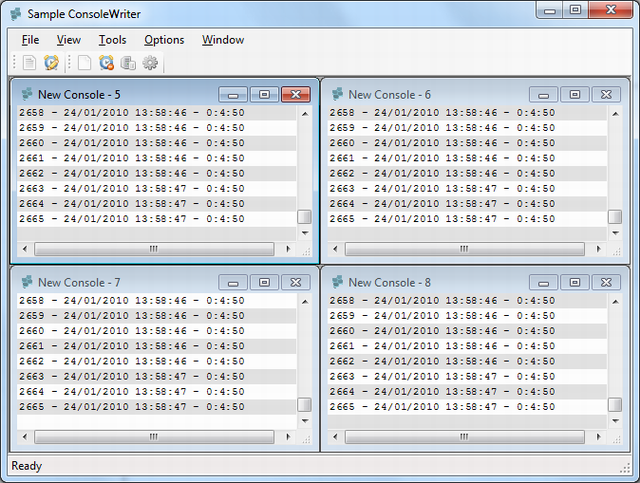Image resolution: width=640 pixels, height=483 pixels.
Task: Click the scroll-down arrow in New Console - 8
Action: coord(616,421)
